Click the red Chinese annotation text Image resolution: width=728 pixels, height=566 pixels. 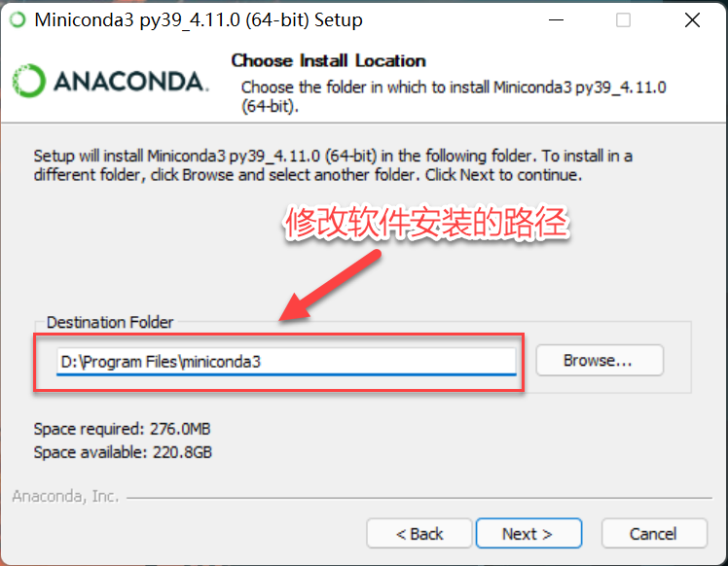coord(426,223)
